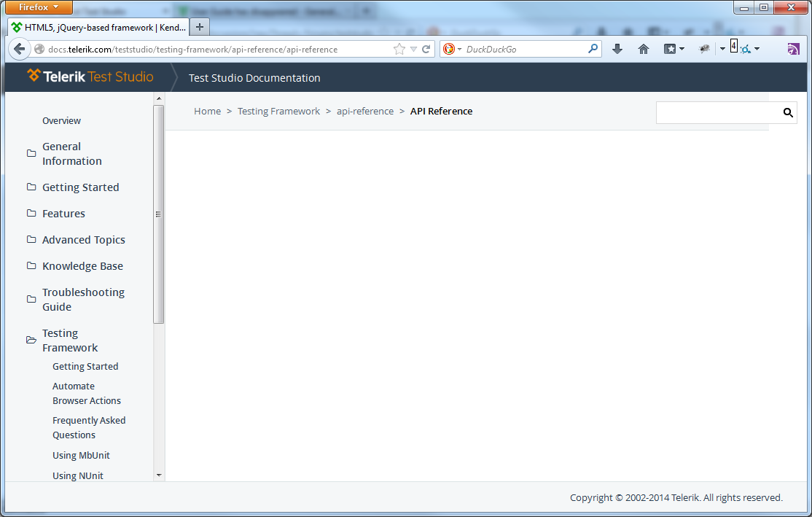Screen dimensions: 812x517
Task: Click the site identity globe icon
Action: click(x=39, y=49)
